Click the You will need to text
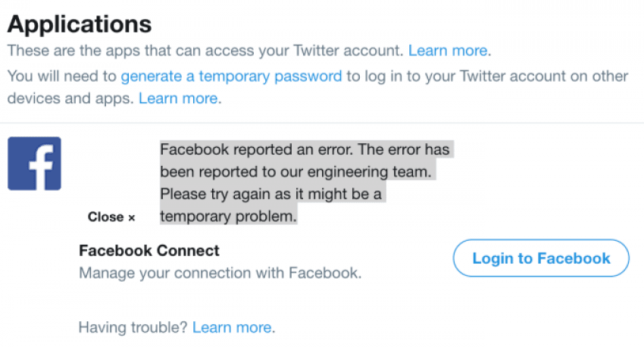Image resolution: width=644 pixels, height=347 pixels. point(62,76)
